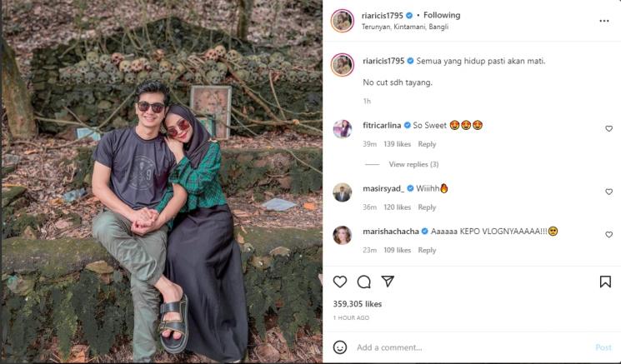621x364 pixels.
Task: Open riaricis1795's profile avatar in header
Action: click(x=342, y=21)
